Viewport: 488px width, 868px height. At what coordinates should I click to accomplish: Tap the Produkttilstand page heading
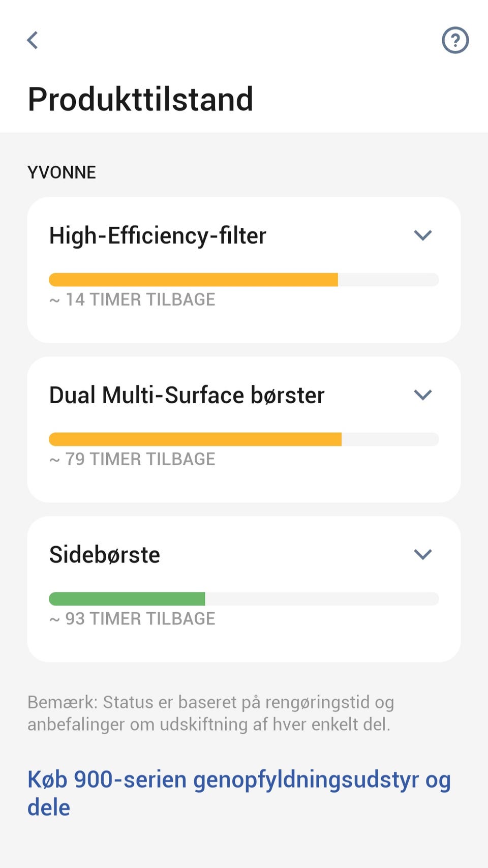tap(140, 99)
